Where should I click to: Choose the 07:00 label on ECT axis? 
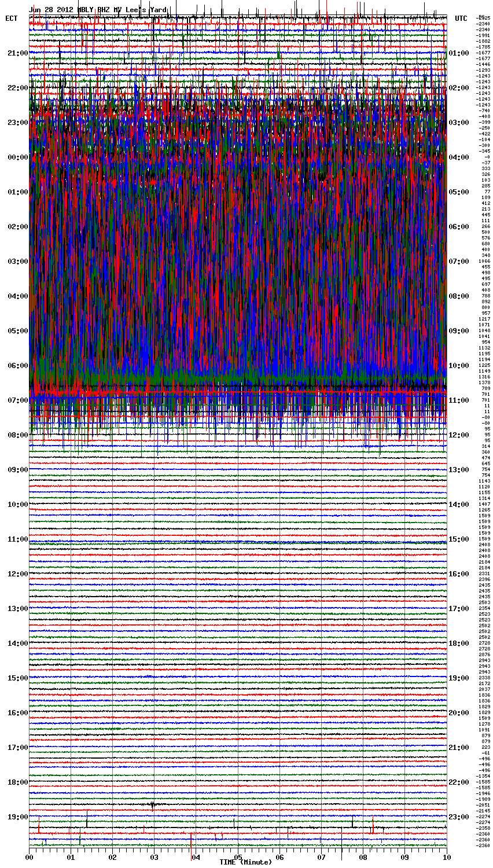click(17, 400)
